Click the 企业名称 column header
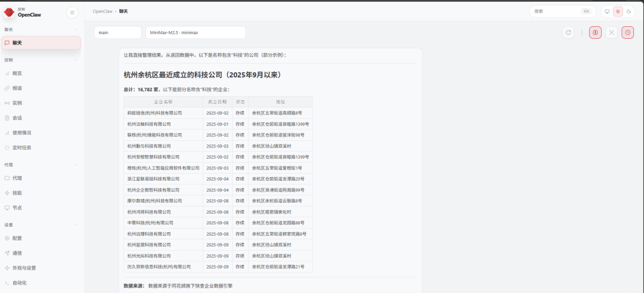Viewport: 644px width, 293px height. coord(163,102)
